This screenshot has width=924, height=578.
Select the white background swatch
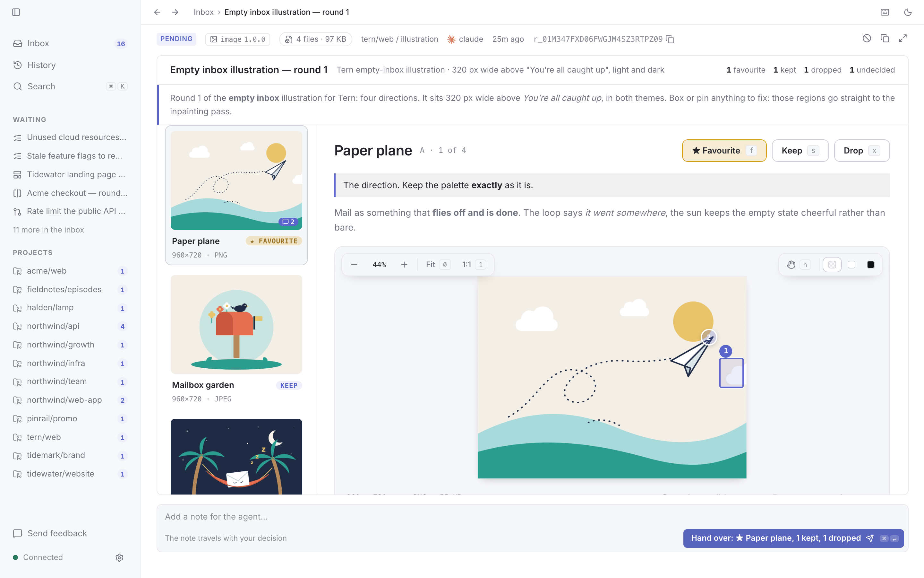click(x=851, y=265)
